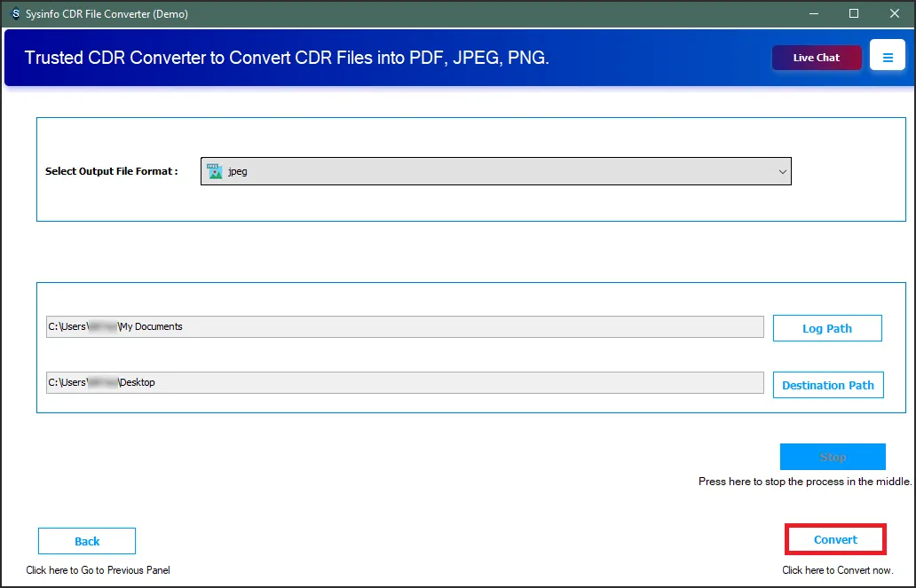
Task: Click the 'Click here to Convert now' hint
Action: point(837,570)
